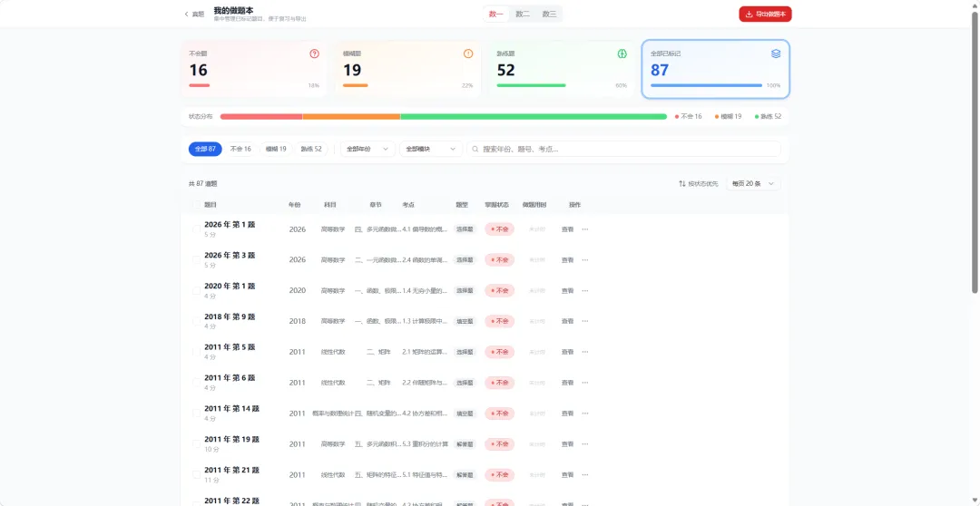Tick the checkbox for 2026 年第 3 题

(x=196, y=260)
